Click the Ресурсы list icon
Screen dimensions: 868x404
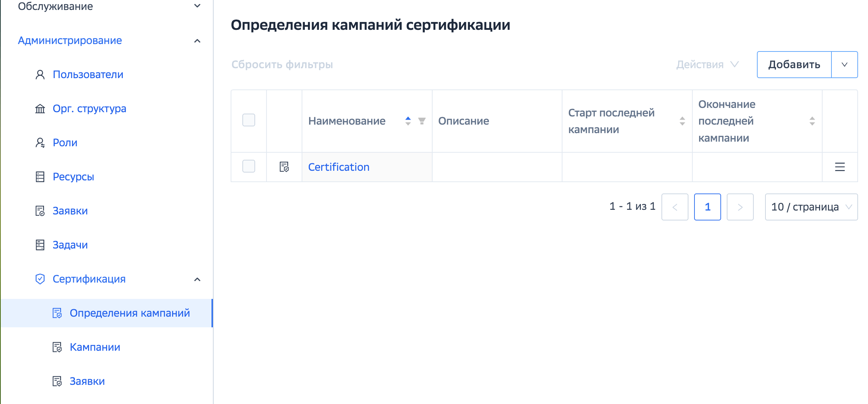coord(40,177)
